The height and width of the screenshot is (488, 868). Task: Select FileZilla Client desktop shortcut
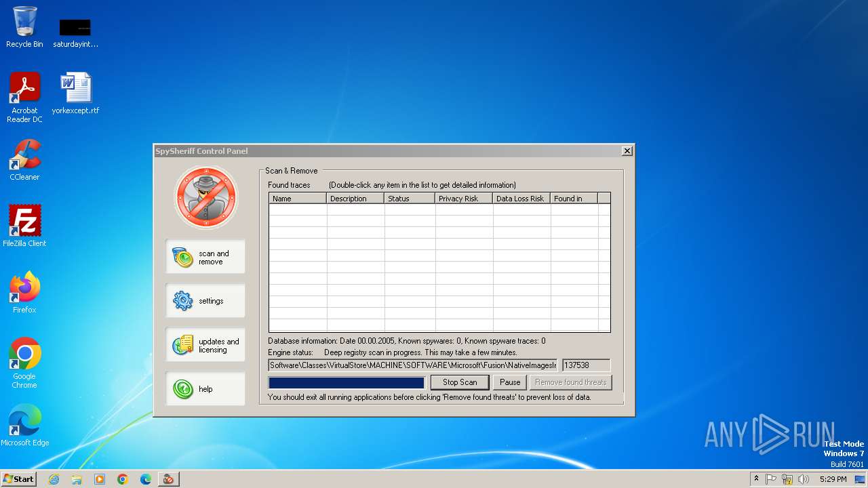click(24, 226)
